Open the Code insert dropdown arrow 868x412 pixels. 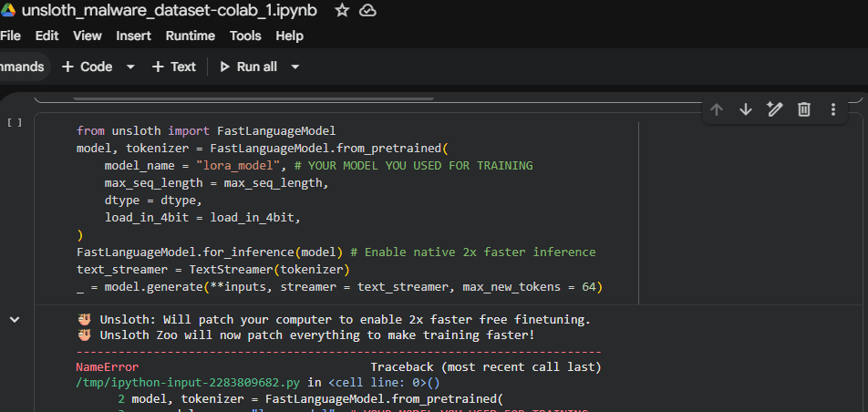coord(130,67)
